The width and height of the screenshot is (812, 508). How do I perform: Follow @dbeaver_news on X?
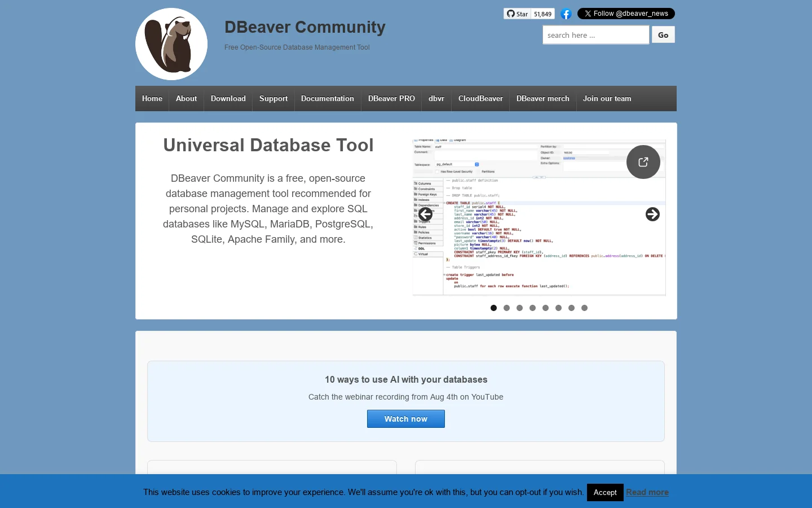[626, 14]
